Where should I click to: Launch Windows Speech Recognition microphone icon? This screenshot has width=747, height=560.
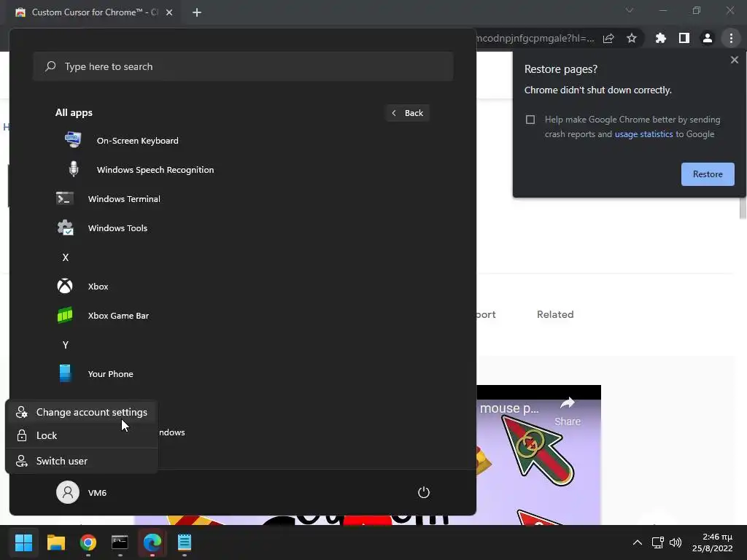coord(74,169)
